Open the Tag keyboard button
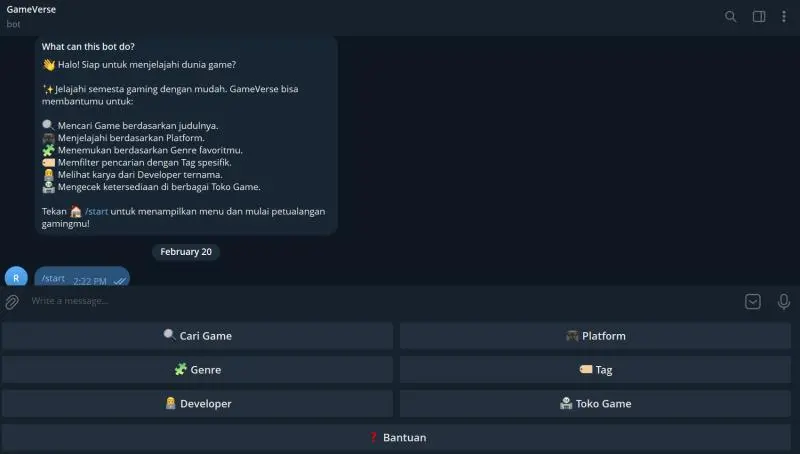800x454 pixels. tap(595, 369)
